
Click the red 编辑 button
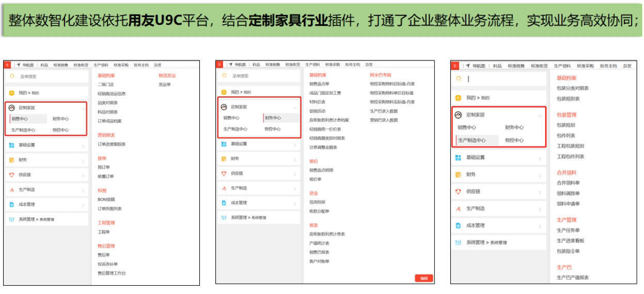423,279
